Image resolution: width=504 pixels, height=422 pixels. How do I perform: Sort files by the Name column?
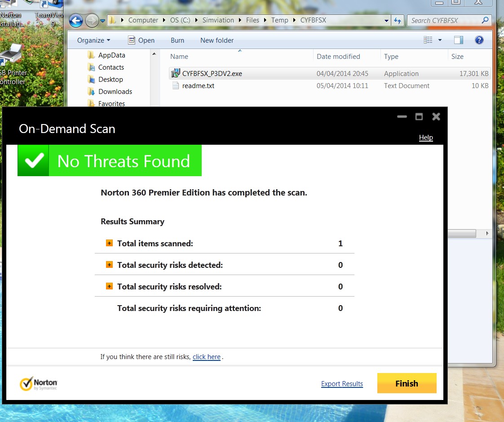[179, 57]
